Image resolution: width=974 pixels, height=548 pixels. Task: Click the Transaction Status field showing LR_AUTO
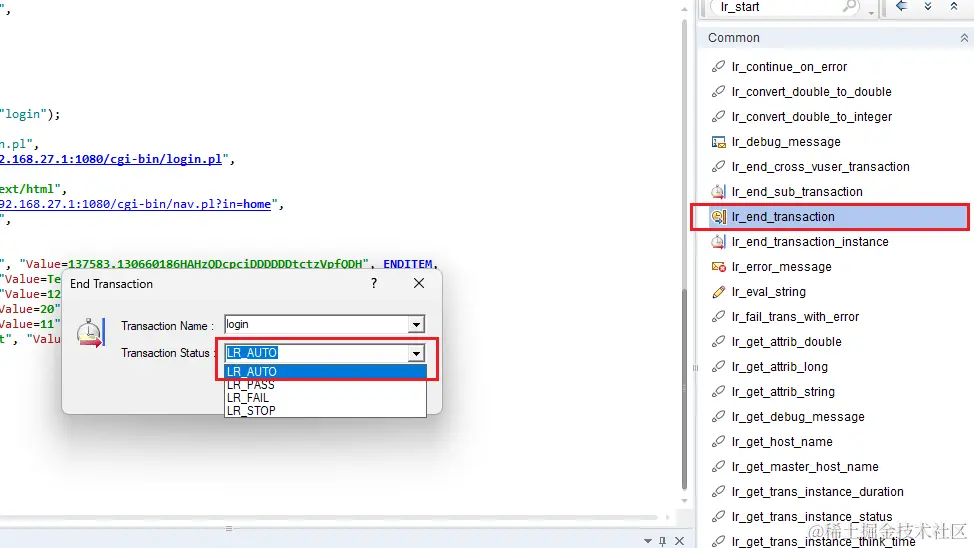[x=317, y=353]
